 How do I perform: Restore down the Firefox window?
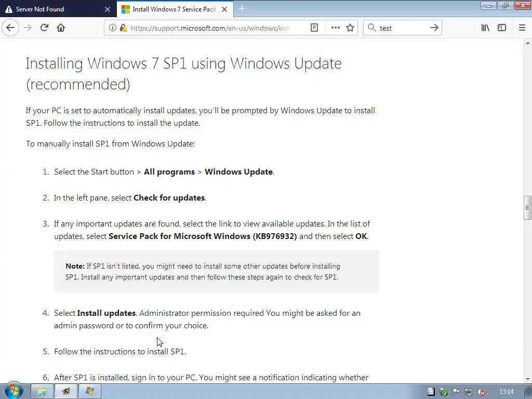(x=506, y=6)
